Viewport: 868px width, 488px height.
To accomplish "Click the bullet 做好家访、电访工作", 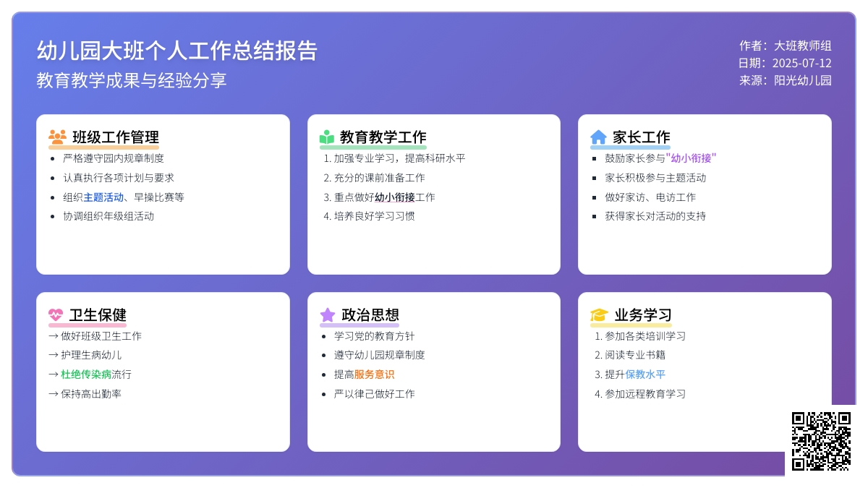I will coord(650,197).
